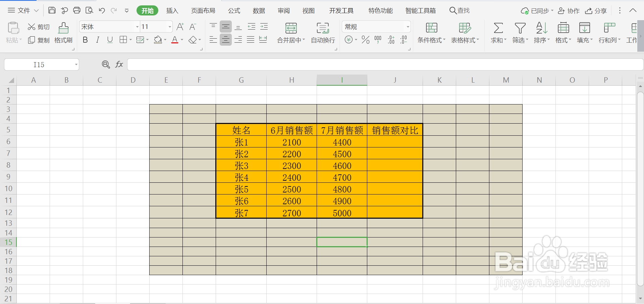Click the Save icon
The height and width of the screenshot is (304, 644).
point(52,10)
